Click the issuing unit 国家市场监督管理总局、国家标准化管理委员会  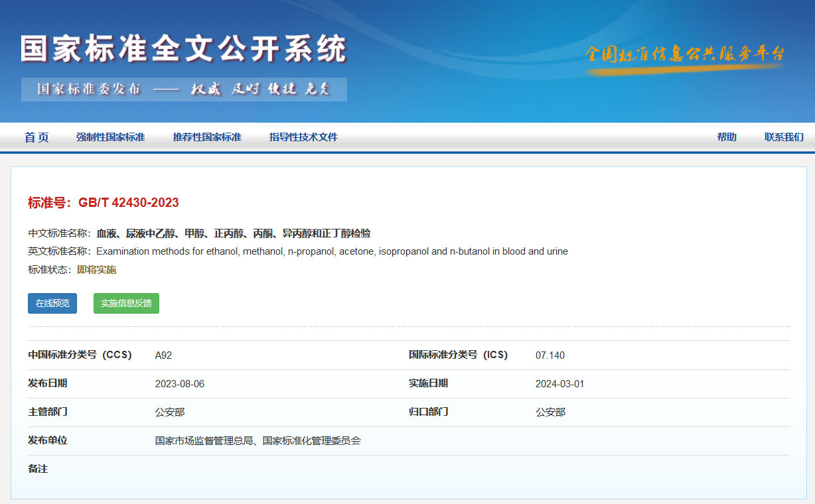pyautogui.click(x=258, y=440)
